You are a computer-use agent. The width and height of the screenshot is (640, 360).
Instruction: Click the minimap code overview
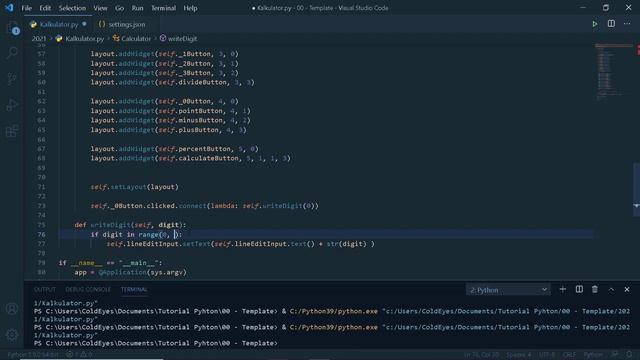613,71
